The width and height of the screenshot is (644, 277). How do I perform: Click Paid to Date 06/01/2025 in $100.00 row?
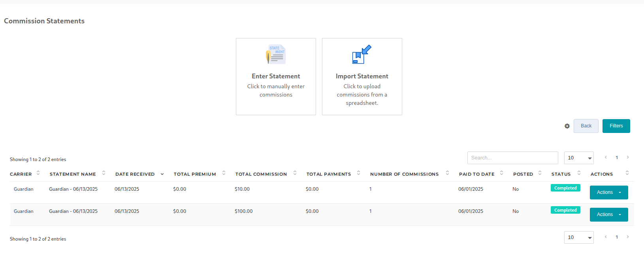point(471,211)
